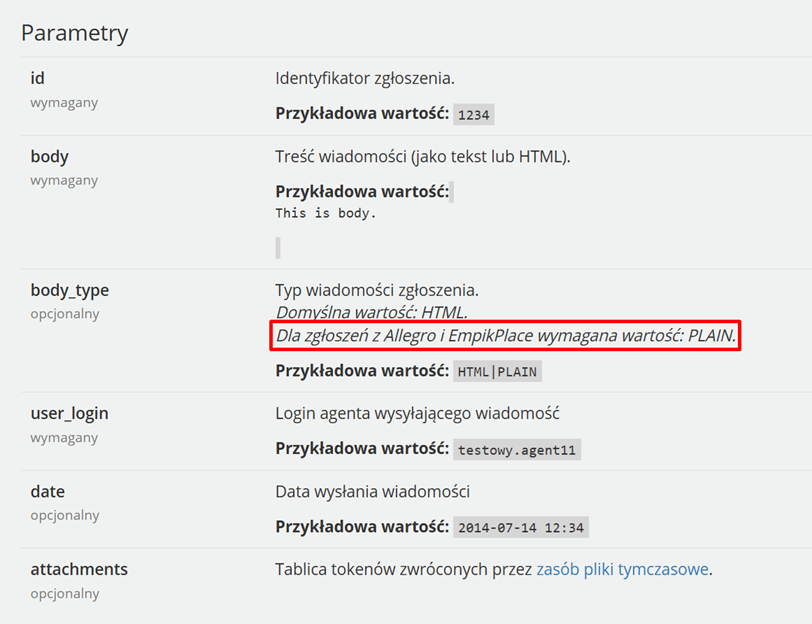This screenshot has width=812, height=624.
Task: Click the Parametry section heading
Action: point(75,33)
